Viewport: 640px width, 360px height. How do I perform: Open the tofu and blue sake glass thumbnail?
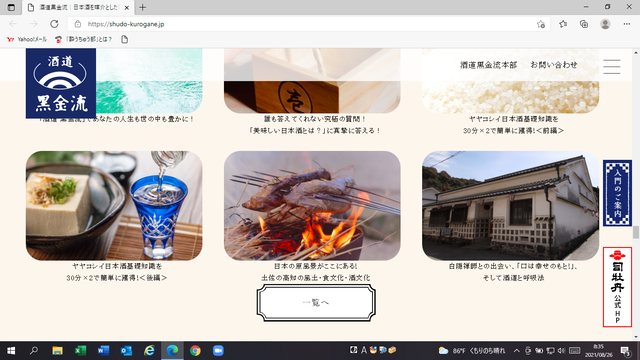114,206
